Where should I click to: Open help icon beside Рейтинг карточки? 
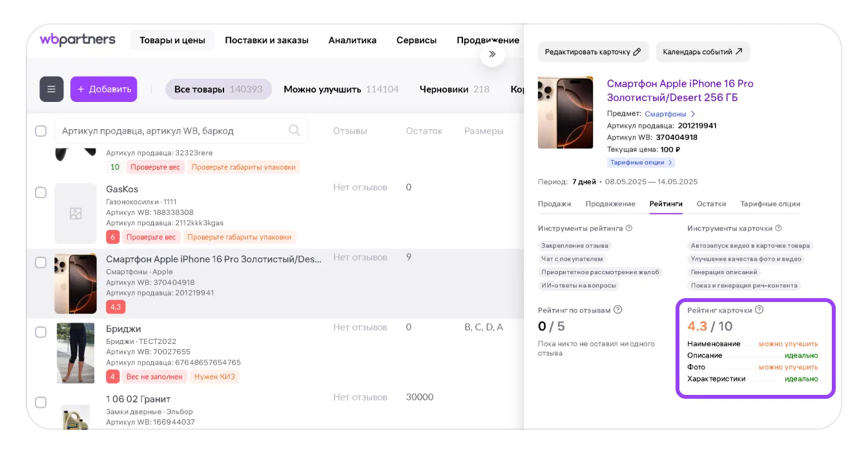(759, 310)
